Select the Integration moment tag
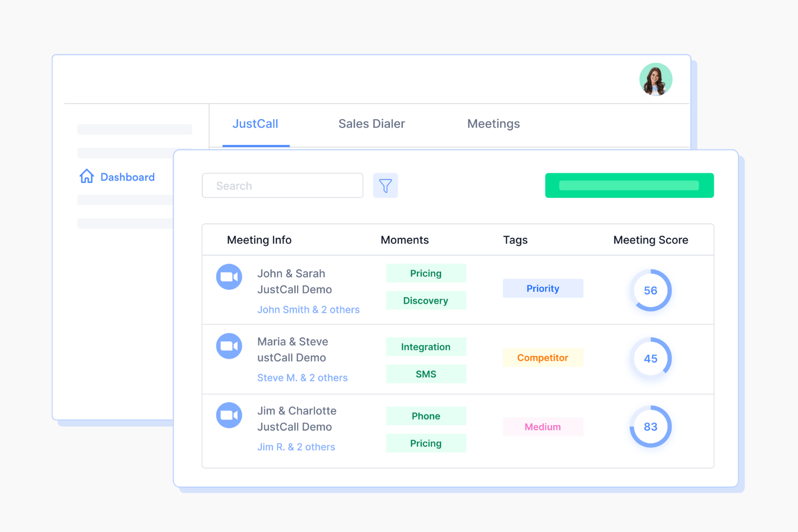The width and height of the screenshot is (798, 532). pos(426,347)
